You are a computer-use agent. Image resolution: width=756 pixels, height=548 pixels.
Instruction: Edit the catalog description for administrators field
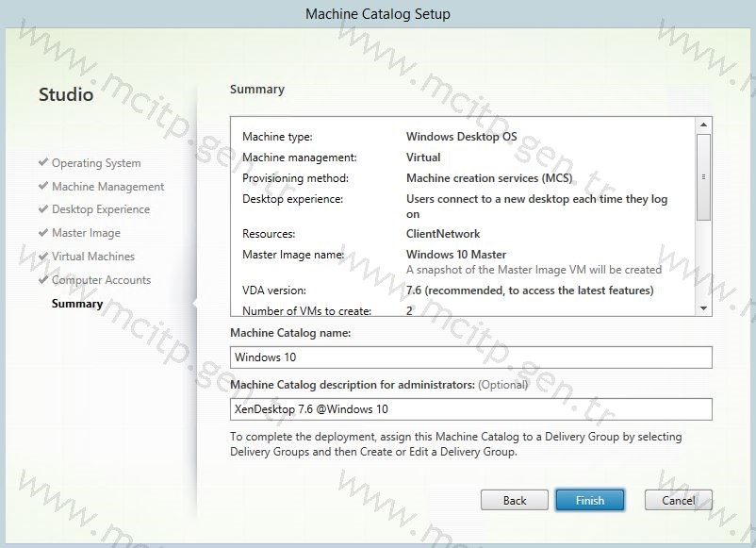pyautogui.click(x=471, y=409)
